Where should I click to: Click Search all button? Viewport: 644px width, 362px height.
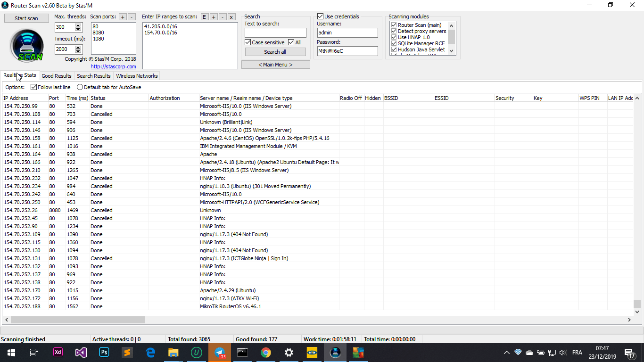point(275,52)
